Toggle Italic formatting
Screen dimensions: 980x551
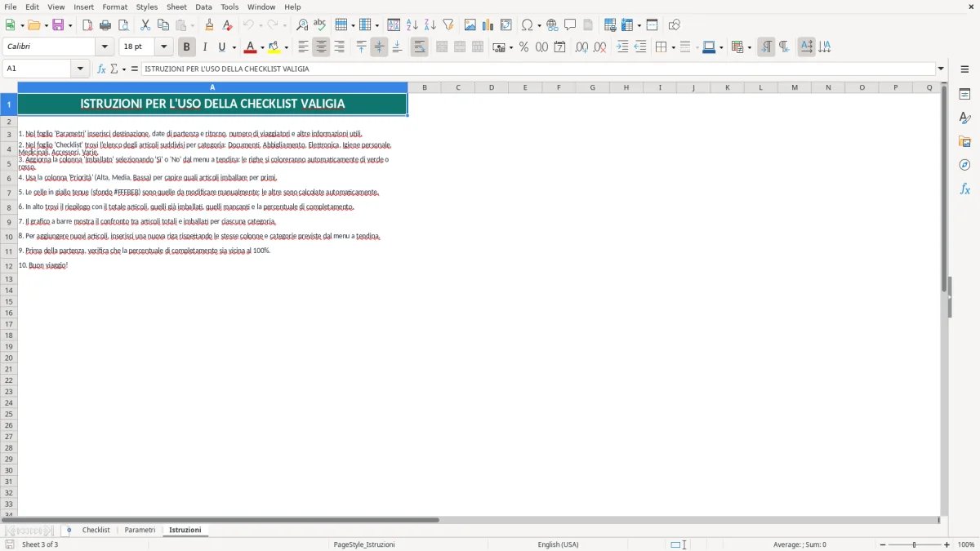coord(205,47)
